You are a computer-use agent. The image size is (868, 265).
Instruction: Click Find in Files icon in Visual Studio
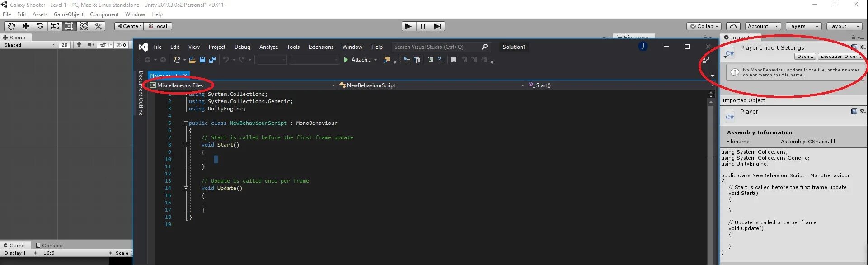click(x=387, y=60)
